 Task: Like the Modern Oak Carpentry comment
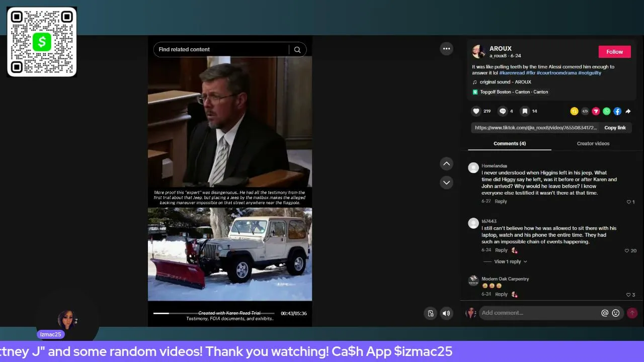click(628, 295)
